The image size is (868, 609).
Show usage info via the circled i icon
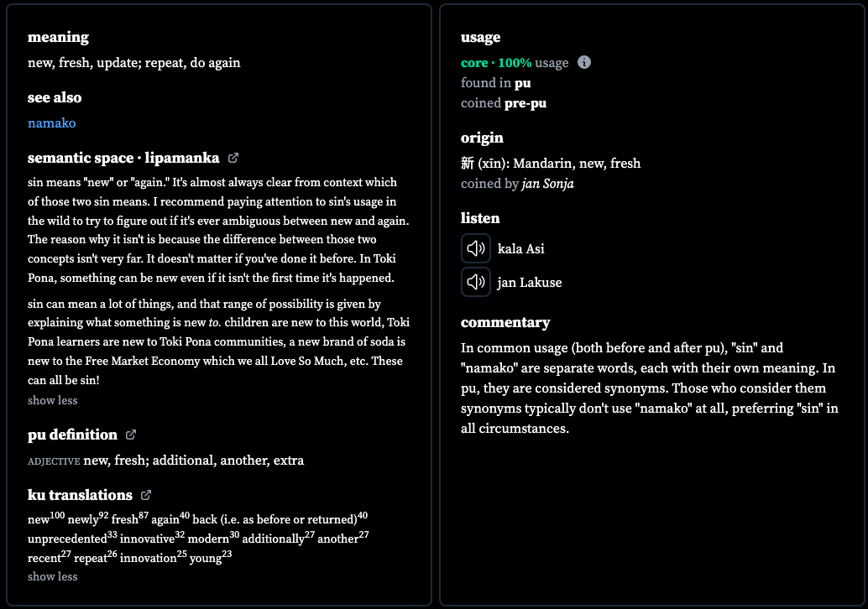pyautogui.click(x=584, y=63)
